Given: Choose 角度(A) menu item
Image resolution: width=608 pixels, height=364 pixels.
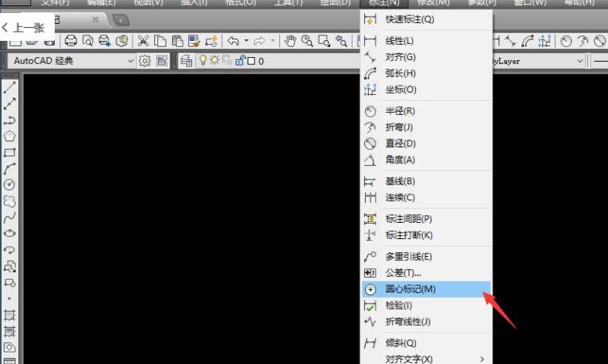Looking at the screenshot, I should 427,160.
